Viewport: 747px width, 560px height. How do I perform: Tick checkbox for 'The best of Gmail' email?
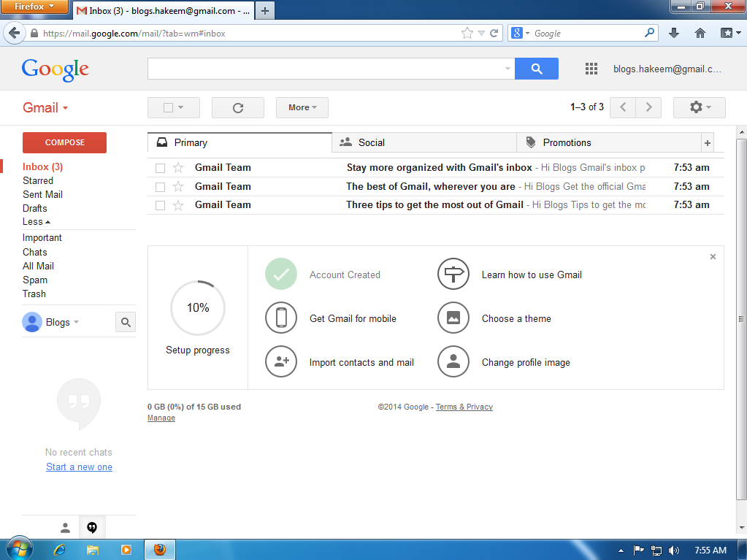(x=160, y=187)
